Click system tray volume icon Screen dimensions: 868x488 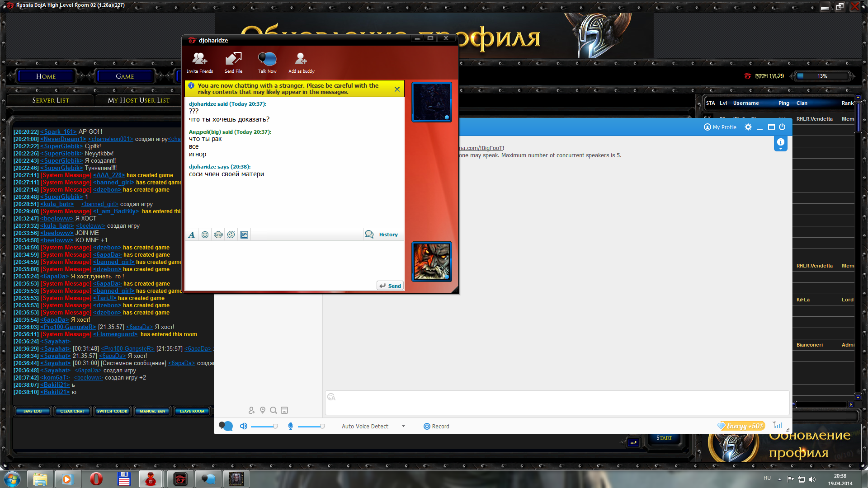pos(812,479)
